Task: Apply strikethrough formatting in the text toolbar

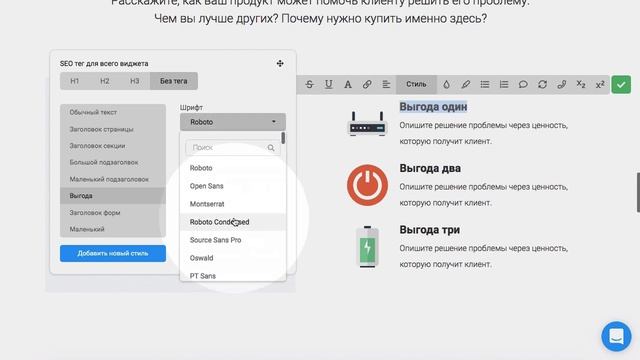Action: [x=309, y=84]
